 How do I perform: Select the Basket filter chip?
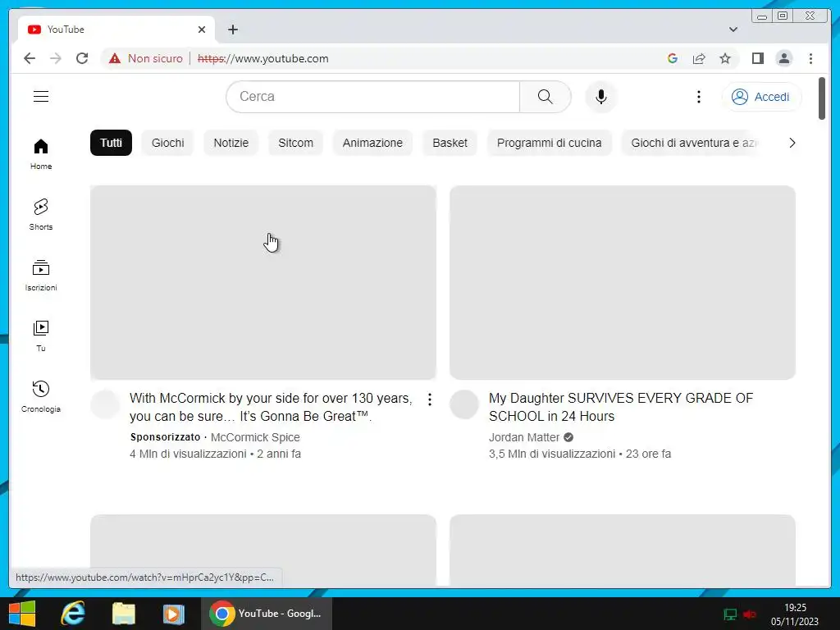450,143
